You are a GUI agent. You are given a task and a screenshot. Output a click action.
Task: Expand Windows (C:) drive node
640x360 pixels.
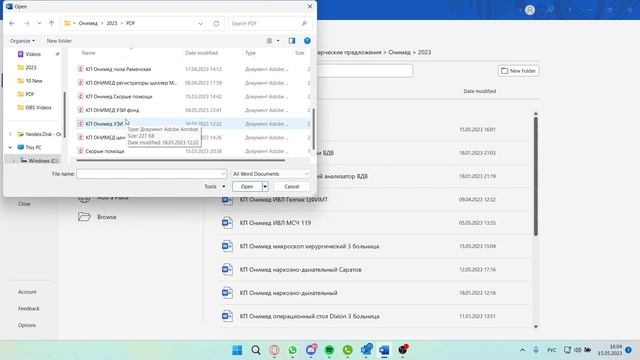14,161
